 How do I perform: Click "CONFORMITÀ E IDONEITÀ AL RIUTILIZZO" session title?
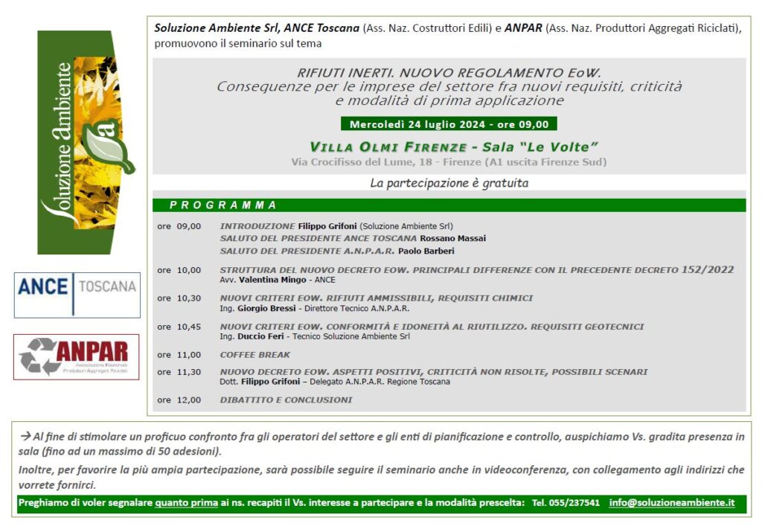pos(432,327)
